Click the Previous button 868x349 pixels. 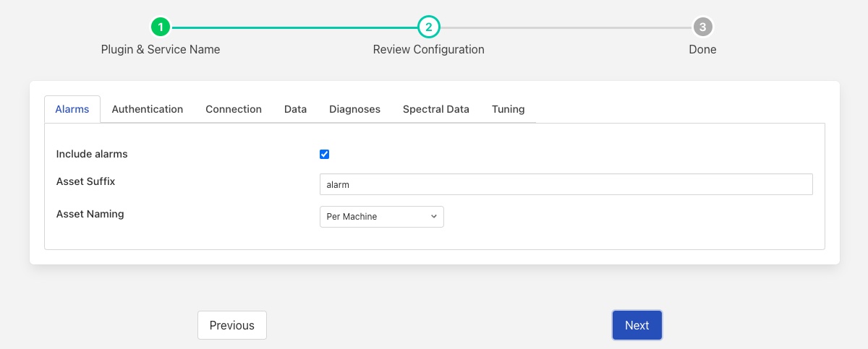231,325
